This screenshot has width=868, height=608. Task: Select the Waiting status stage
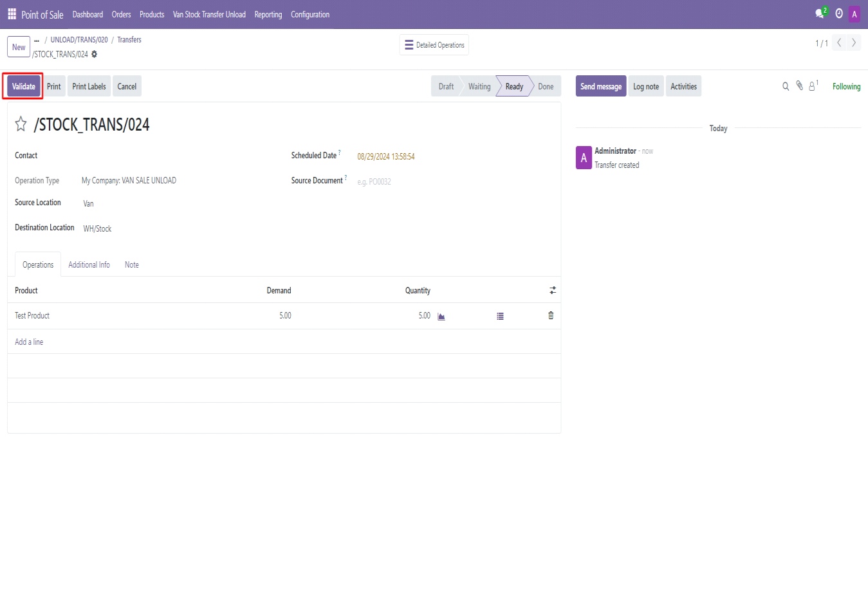479,86
